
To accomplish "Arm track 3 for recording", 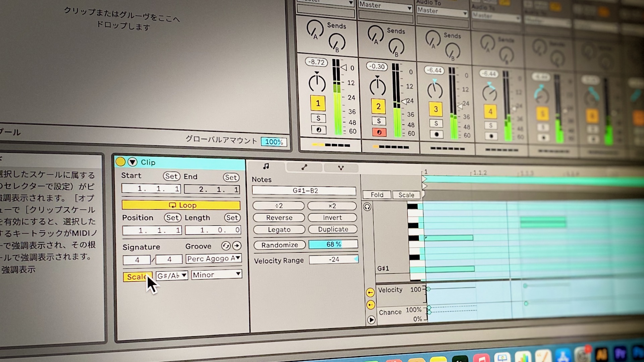I will (x=436, y=134).
